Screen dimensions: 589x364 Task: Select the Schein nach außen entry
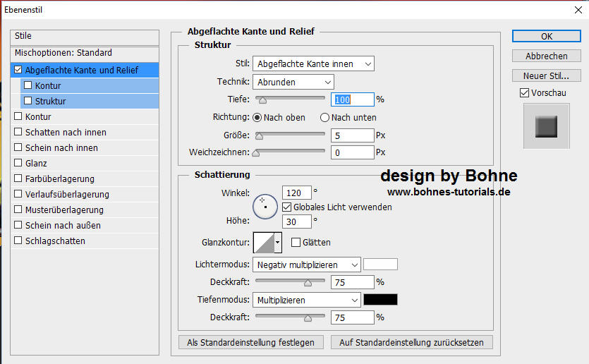tap(63, 225)
